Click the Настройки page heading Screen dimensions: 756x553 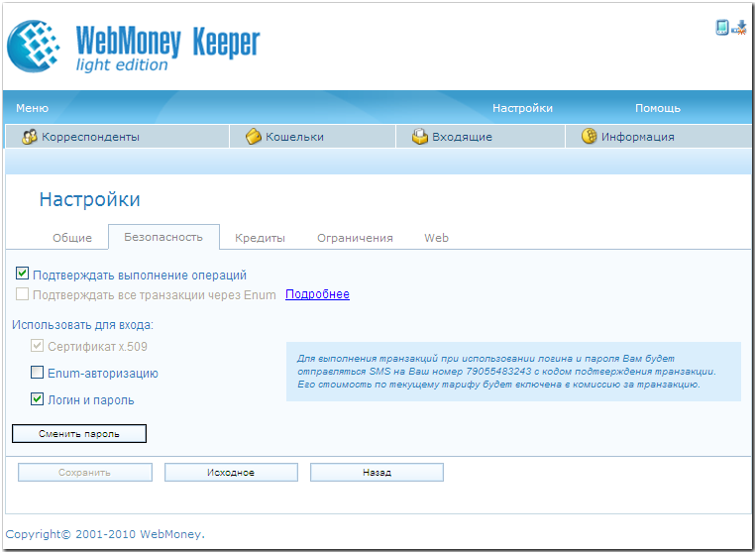[x=90, y=199]
